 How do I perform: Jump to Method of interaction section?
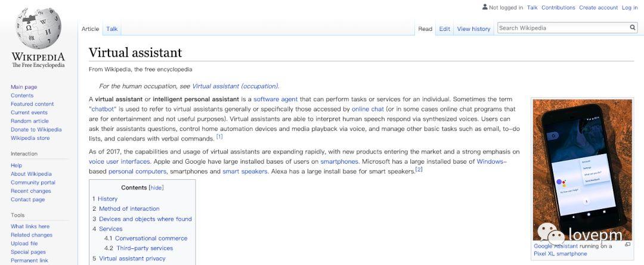click(x=129, y=209)
